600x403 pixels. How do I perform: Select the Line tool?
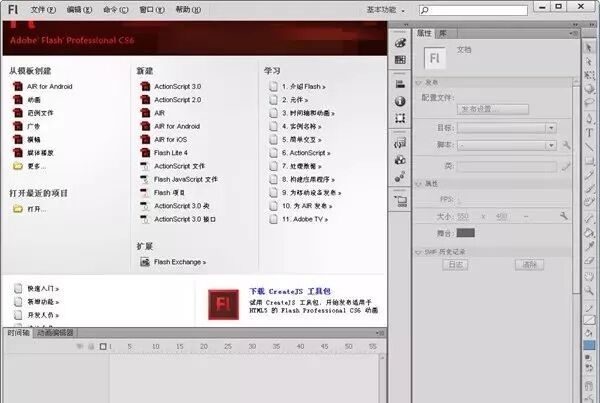click(x=589, y=147)
